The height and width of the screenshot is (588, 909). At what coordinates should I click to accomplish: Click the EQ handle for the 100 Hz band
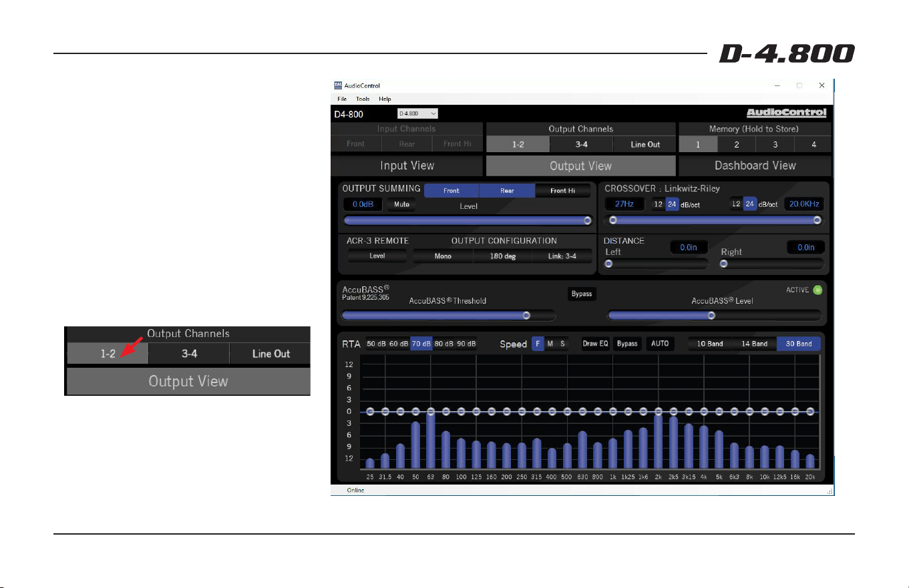point(461,411)
